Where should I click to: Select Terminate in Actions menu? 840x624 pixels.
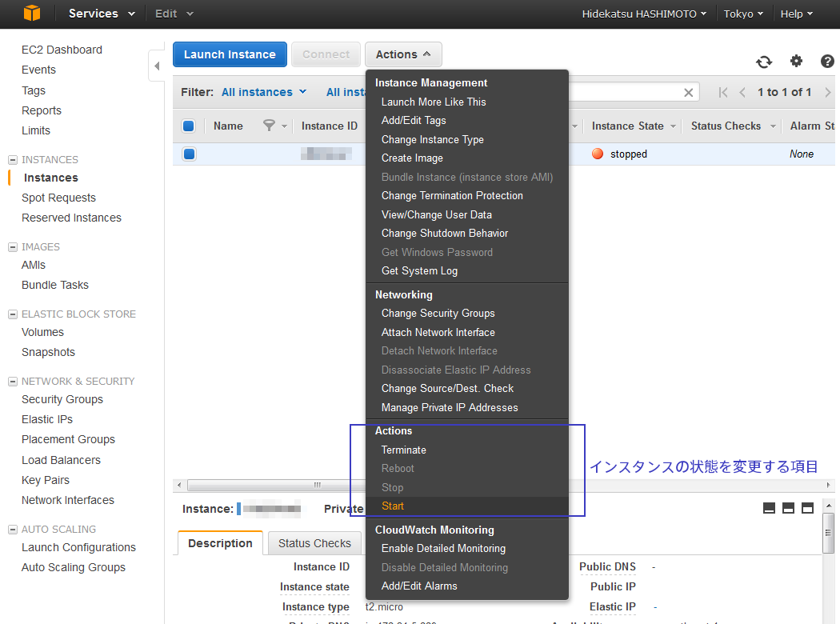point(404,450)
